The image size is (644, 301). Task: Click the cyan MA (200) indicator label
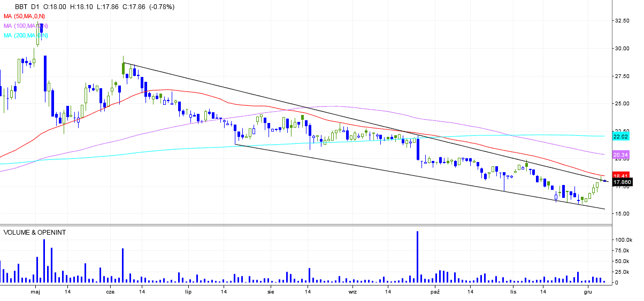(x=26, y=35)
